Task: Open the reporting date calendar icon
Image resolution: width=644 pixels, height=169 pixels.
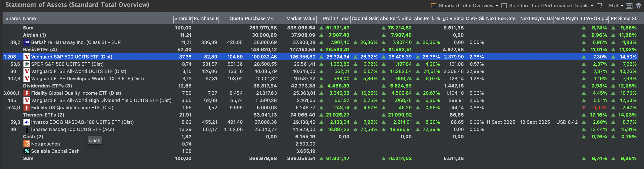Action: click(629, 6)
